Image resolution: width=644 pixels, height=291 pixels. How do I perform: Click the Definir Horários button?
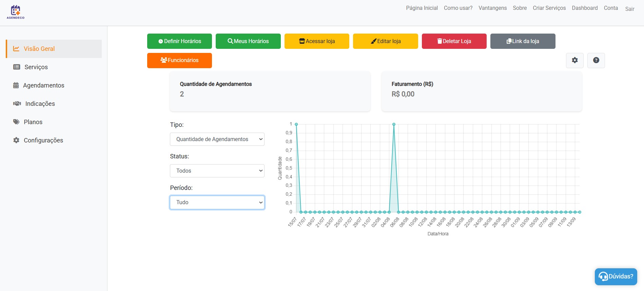(x=179, y=41)
